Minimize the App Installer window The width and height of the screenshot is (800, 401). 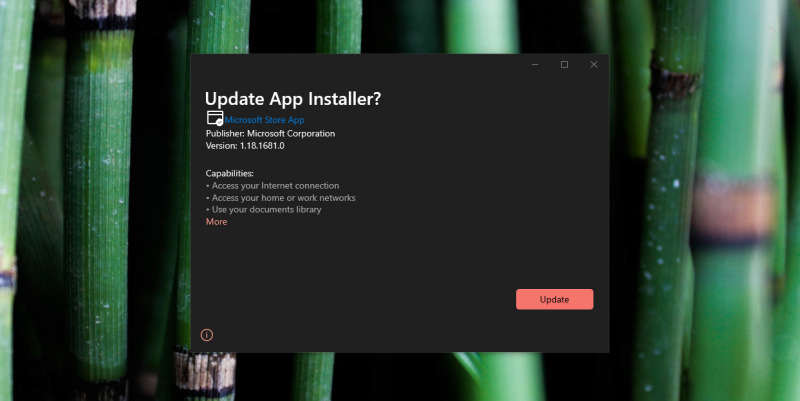535,64
